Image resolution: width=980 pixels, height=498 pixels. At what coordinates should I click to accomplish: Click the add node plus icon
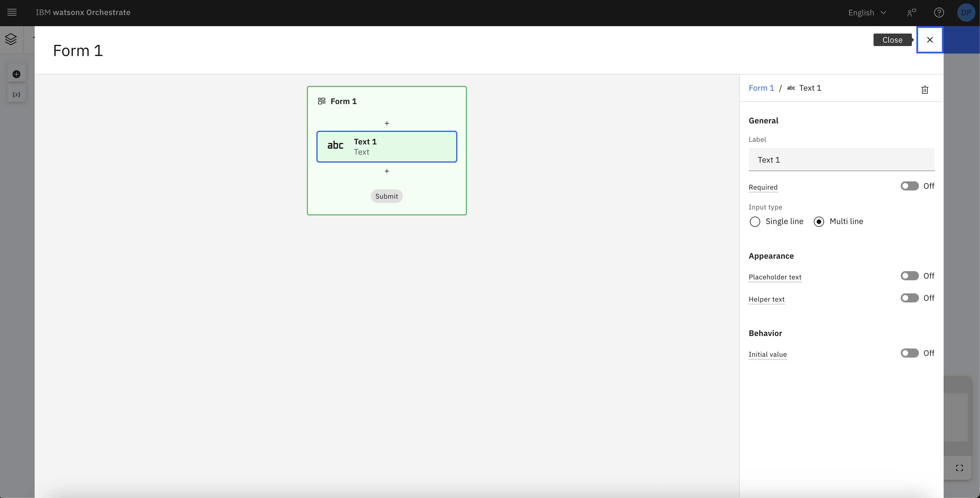pos(16,74)
